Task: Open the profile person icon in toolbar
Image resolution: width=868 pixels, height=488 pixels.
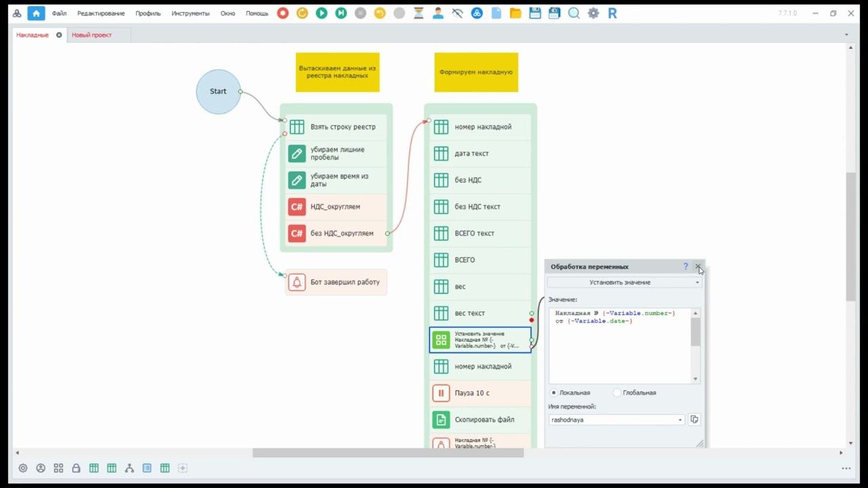Action: coord(438,13)
